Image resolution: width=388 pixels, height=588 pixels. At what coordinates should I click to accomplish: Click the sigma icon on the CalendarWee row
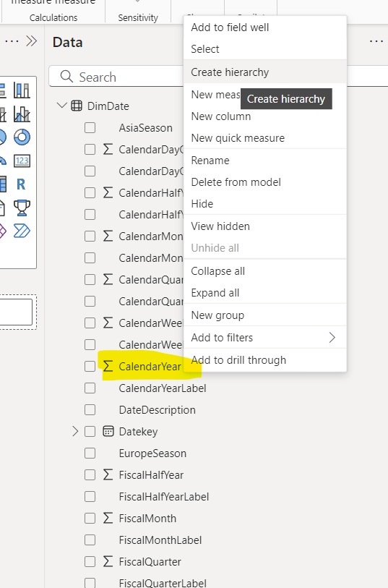point(108,323)
